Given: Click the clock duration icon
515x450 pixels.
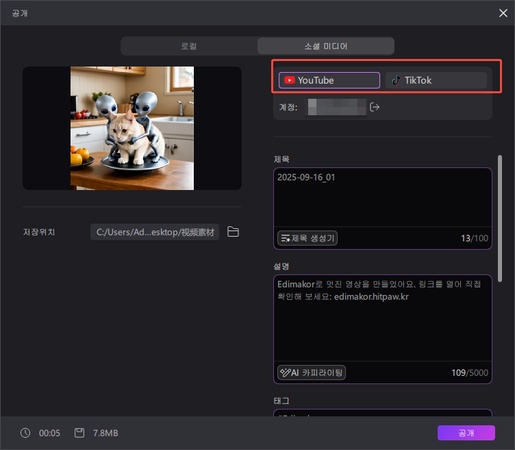Looking at the screenshot, I should 25,433.
